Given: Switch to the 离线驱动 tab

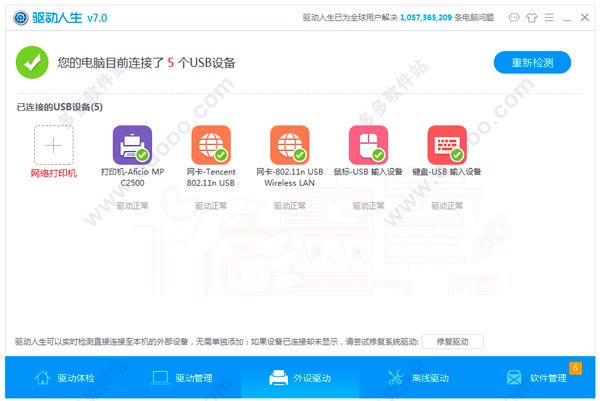Looking at the screenshot, I should (x=418, y=378).
